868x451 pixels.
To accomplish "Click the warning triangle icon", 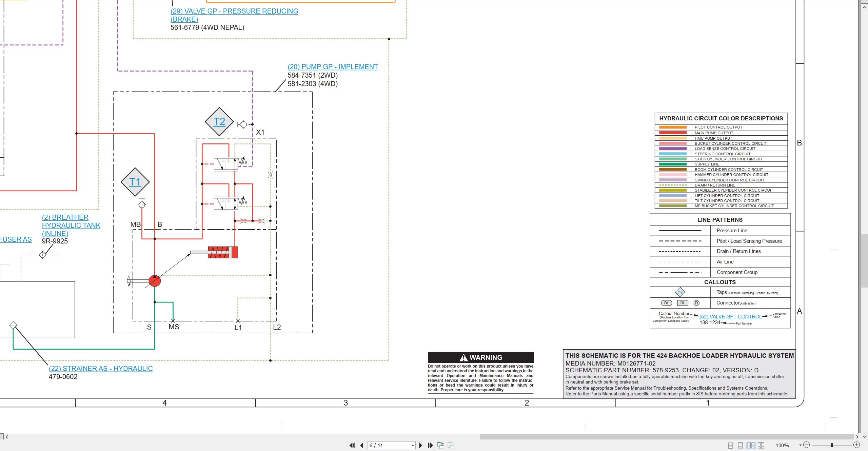I will [463, 357].
